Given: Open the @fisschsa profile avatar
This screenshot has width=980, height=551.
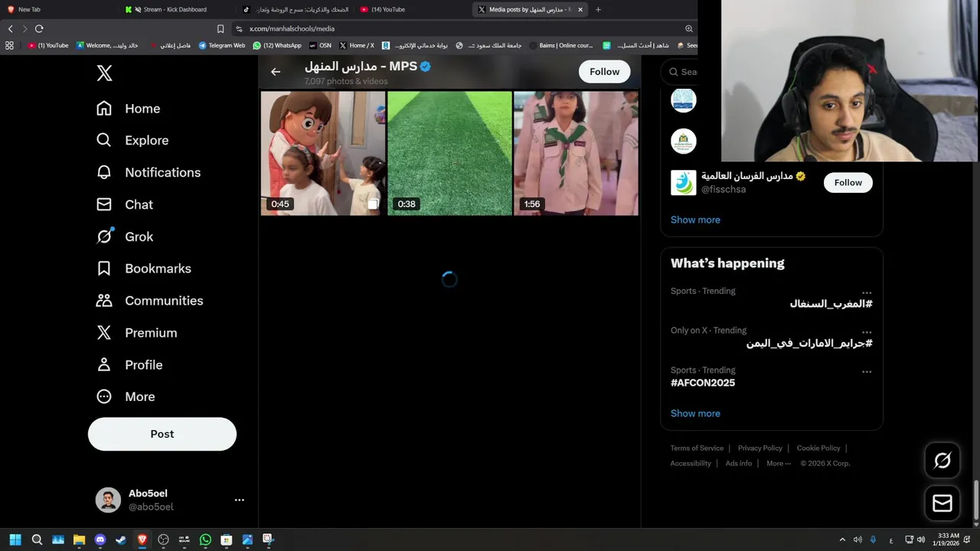Looking at the screenshot, I should point(684,183).
